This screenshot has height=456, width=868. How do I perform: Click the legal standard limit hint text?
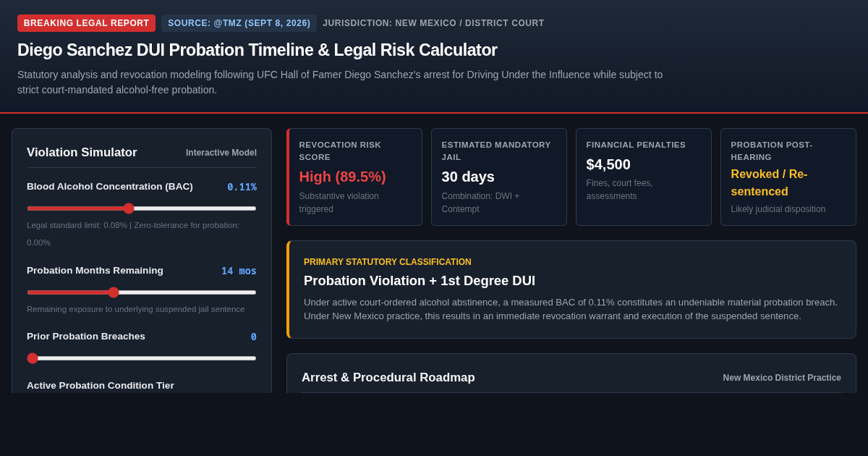133,234
